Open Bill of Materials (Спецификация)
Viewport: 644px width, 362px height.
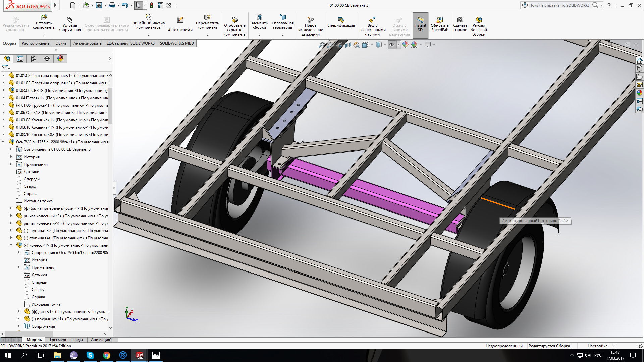pos(341,22)
